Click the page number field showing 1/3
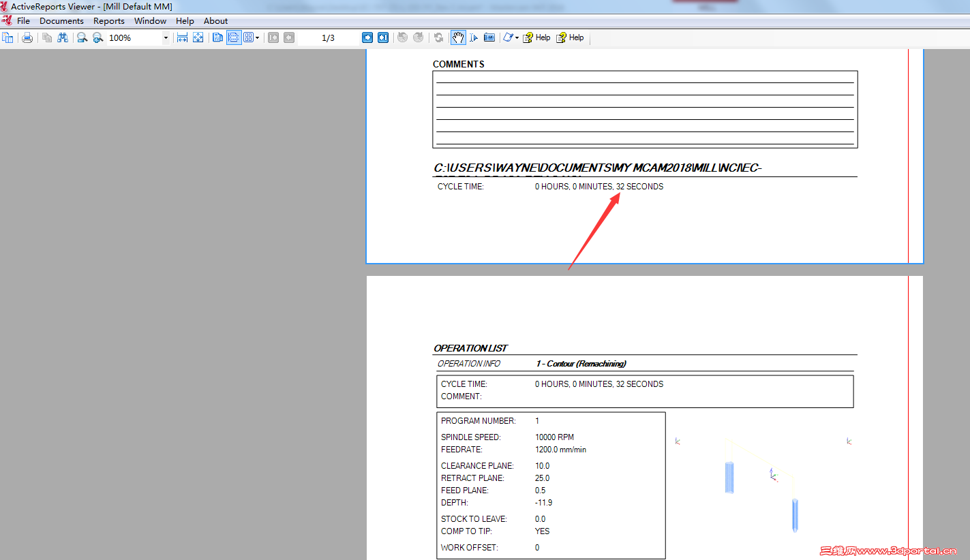The width and height of the screenshot is (970, 560). pyautogui.click(x=328, y=37)
